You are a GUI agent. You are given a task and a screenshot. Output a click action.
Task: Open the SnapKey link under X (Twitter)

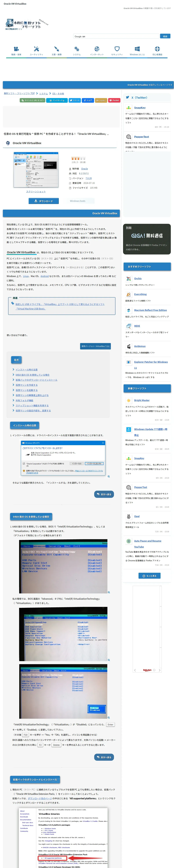(140, 108)
